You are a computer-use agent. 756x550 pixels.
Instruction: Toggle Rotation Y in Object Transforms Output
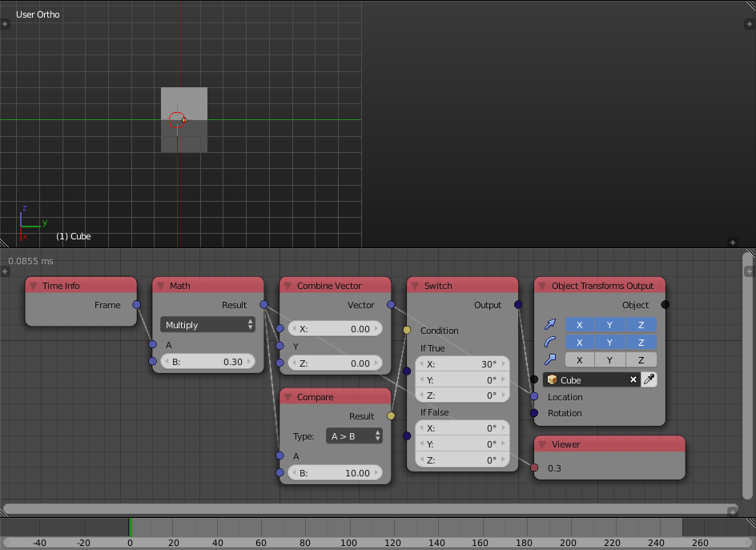610,342
